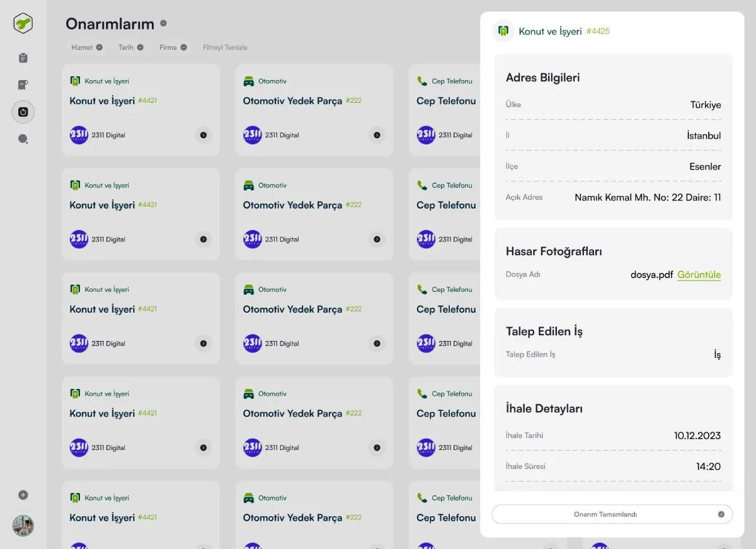
Task: Expand the Hizmet filter dropdown
Action: [87, 47]
